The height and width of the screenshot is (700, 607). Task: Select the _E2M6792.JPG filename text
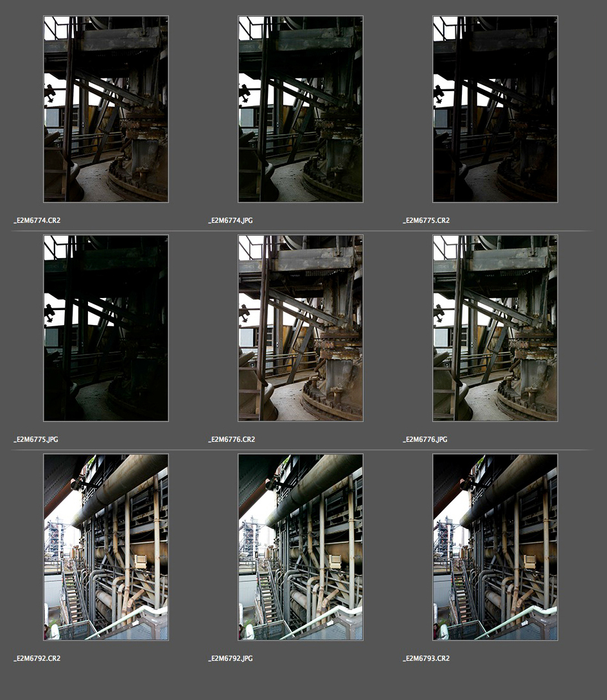(x=231, y=659)
